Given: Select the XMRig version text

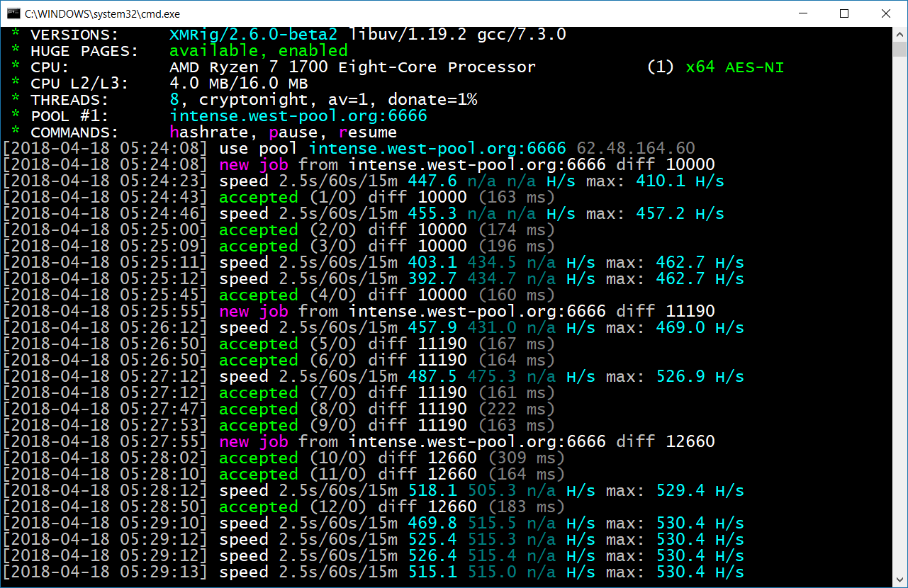Looking at the screenshot, I should (x=255, y=33).
